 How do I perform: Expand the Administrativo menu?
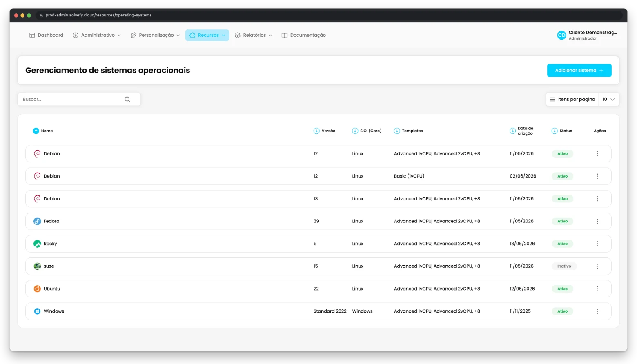[x=97, y=35]
